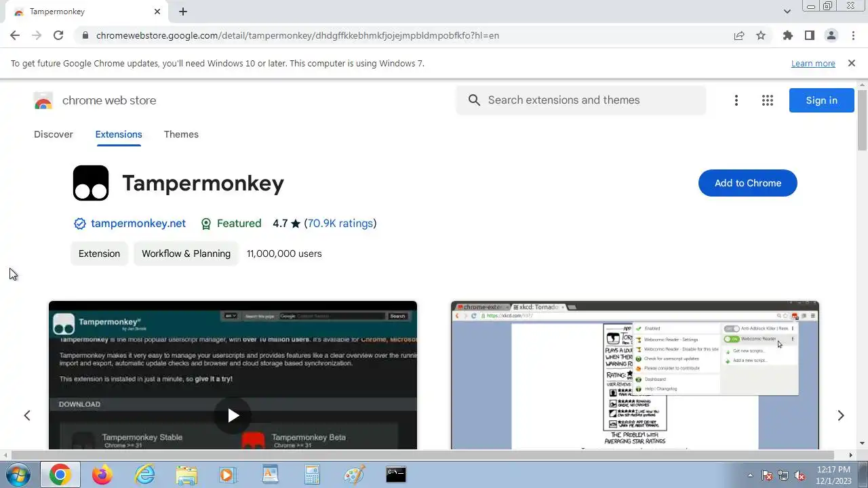Viewport: 868px width, 488px height.
Task: Click the Featured badge
Action: pyautogui.click(x=231, y=223)
